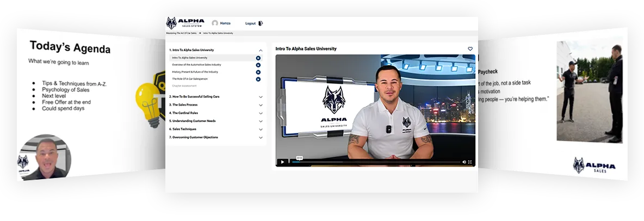Select History, Present & Future of the Industry row
Viewport: 644px width, 221px height.
215,72
